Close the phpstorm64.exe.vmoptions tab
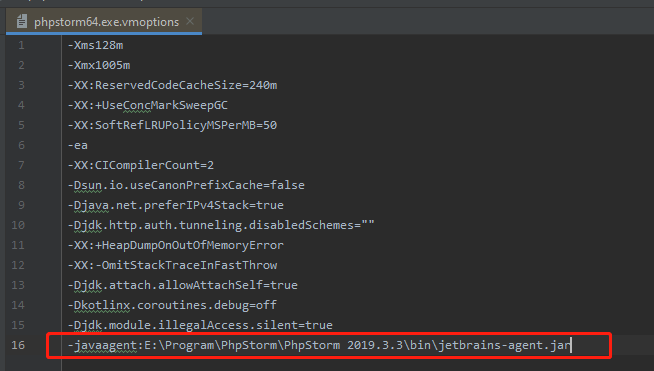The image size is (654, 371). pos(190,21)
